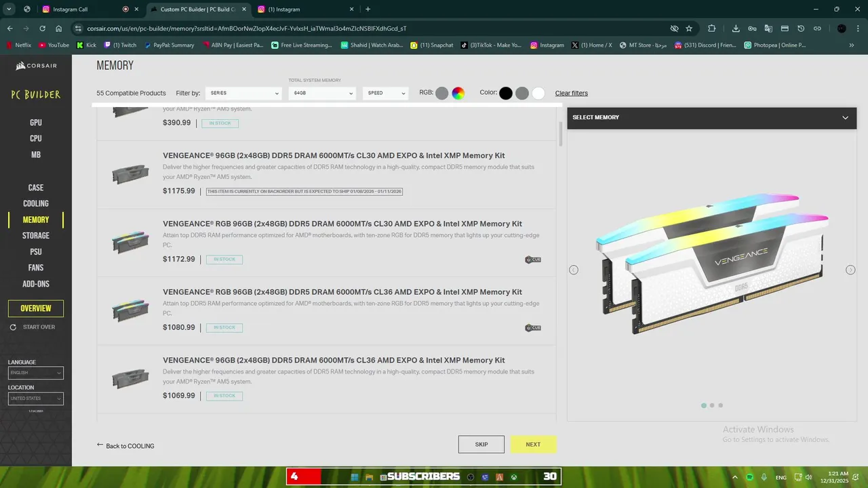
Task: Open the Series filter dropdown
Action: [243, 93]
